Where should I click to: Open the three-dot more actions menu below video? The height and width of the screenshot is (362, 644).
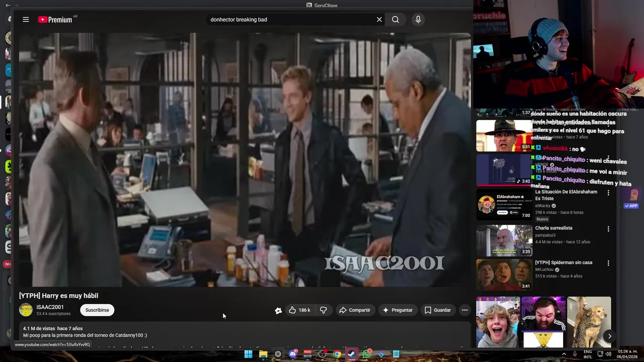coord(465,310)
